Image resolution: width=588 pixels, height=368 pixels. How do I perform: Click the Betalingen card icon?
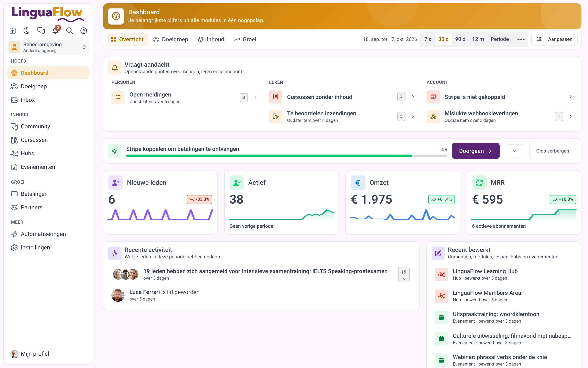tap(14, 194)
